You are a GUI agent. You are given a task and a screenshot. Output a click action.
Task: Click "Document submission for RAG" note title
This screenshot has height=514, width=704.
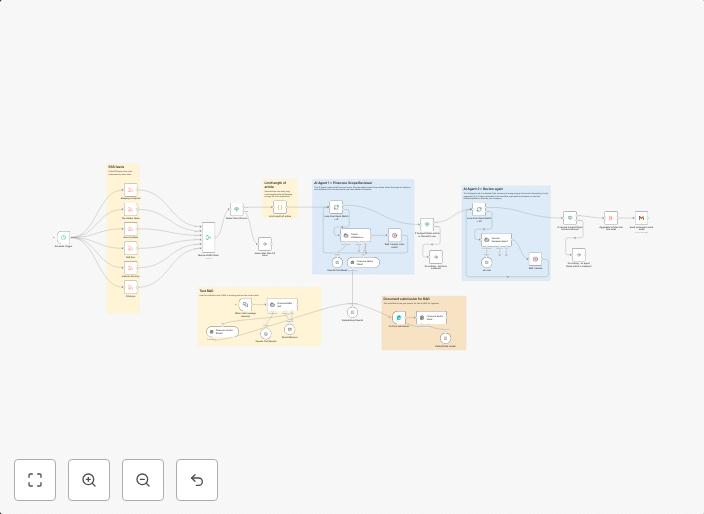tap(406, 299)
